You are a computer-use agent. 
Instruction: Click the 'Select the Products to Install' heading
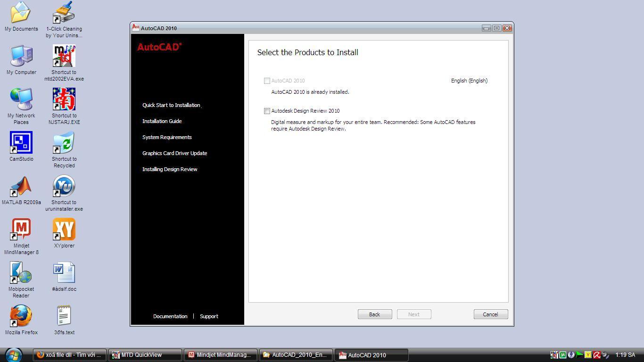307,52
